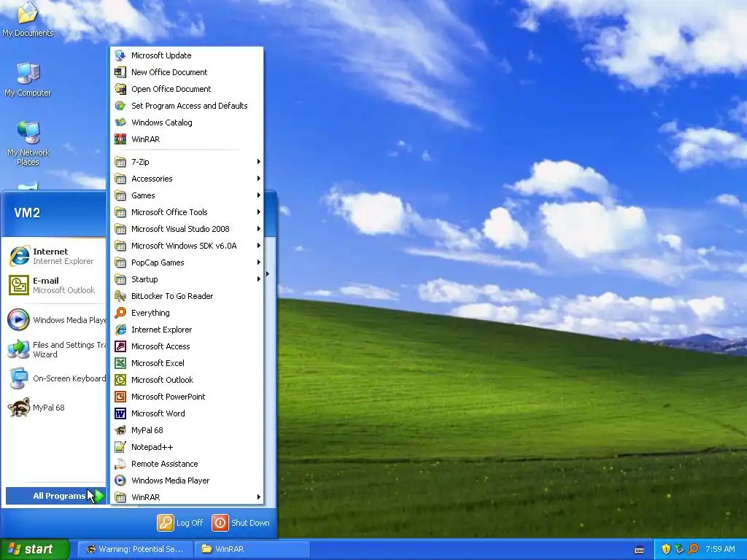Switch to the Warning: Potential Se... taskbar window

coord(135,549)
